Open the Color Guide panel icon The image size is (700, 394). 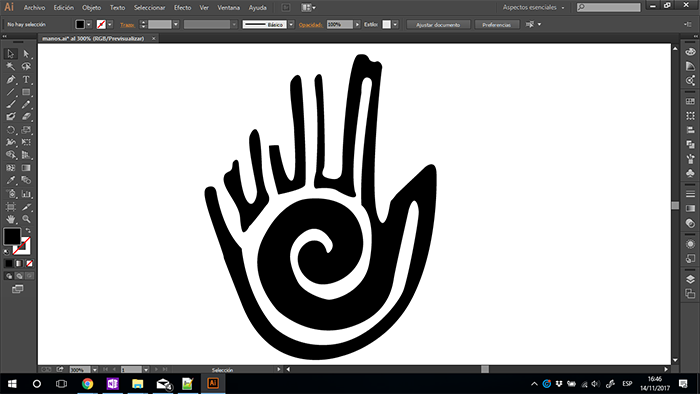[x=690, y=66]
